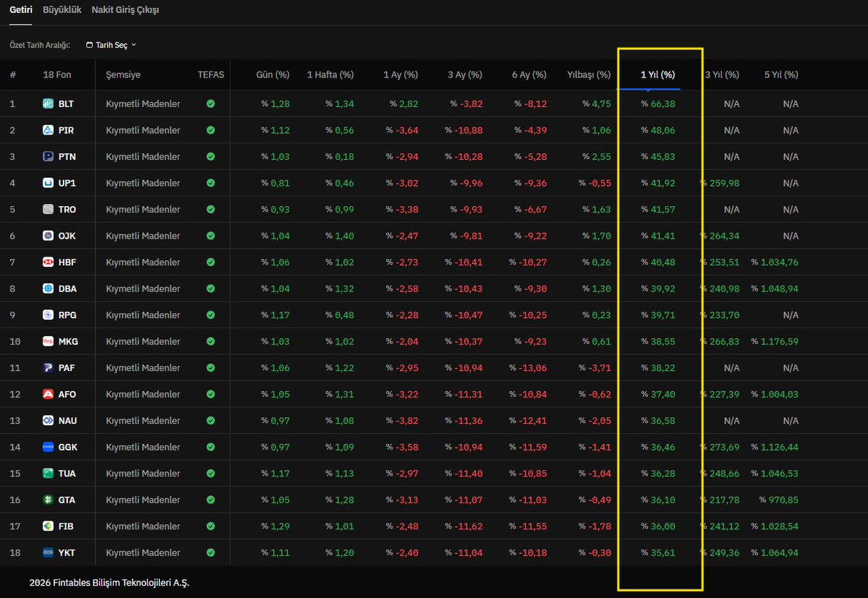Select GGK 3 Yıl value 273,69
Screen dimensions: 868x598
pyautogui.click(x=720, y=447)
